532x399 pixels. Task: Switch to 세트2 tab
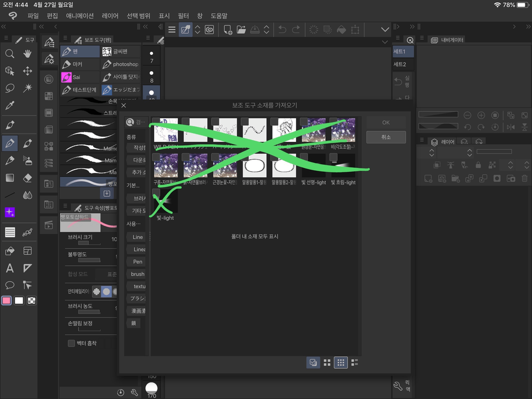coord(403,64)
